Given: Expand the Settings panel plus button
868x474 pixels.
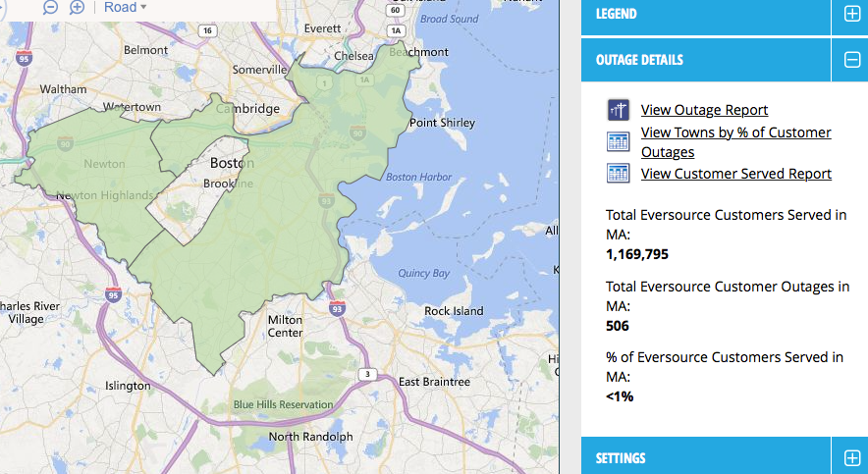Looking at the screenshot, I should [x=852, y=458].
